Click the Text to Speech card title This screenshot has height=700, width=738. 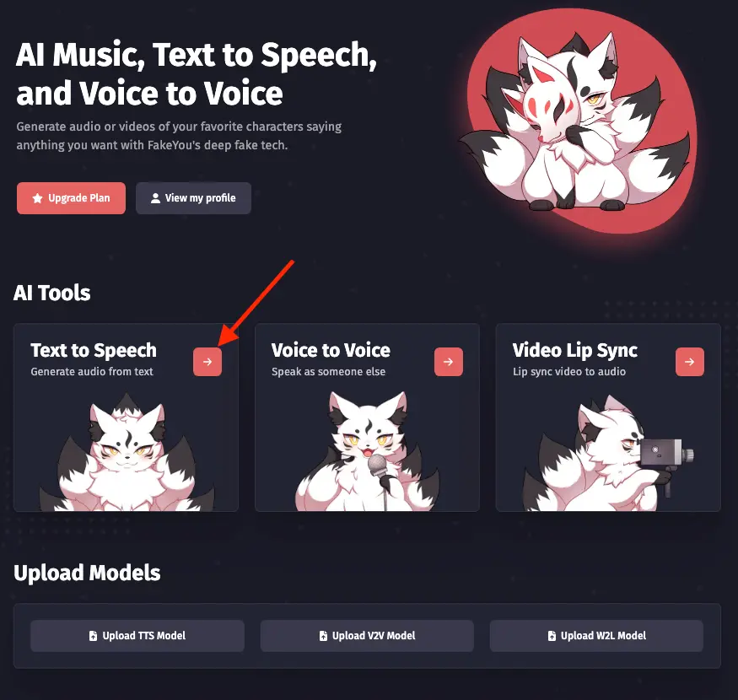click(x=94, y=350)
